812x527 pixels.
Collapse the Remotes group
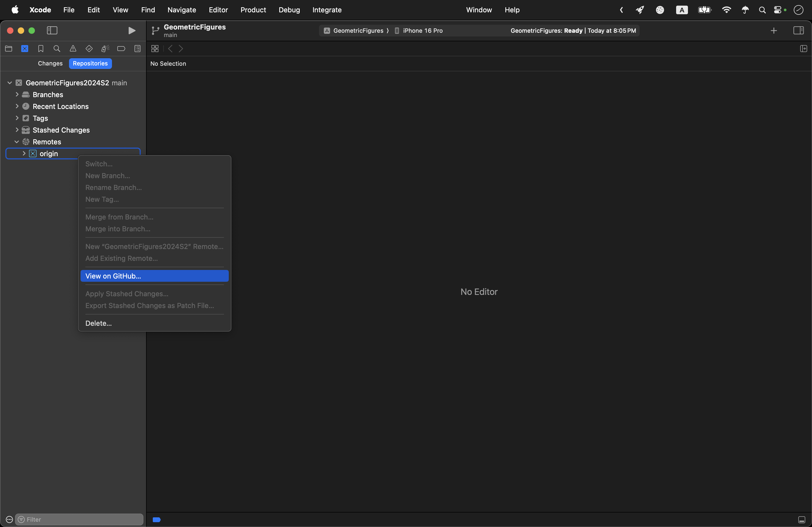click(16, 142)
